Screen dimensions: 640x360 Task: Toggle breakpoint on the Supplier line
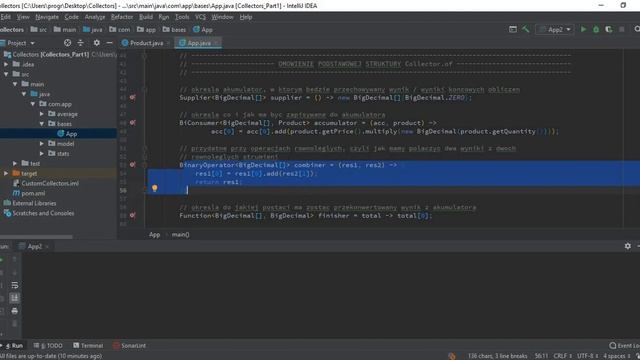(x=133, y=98)
